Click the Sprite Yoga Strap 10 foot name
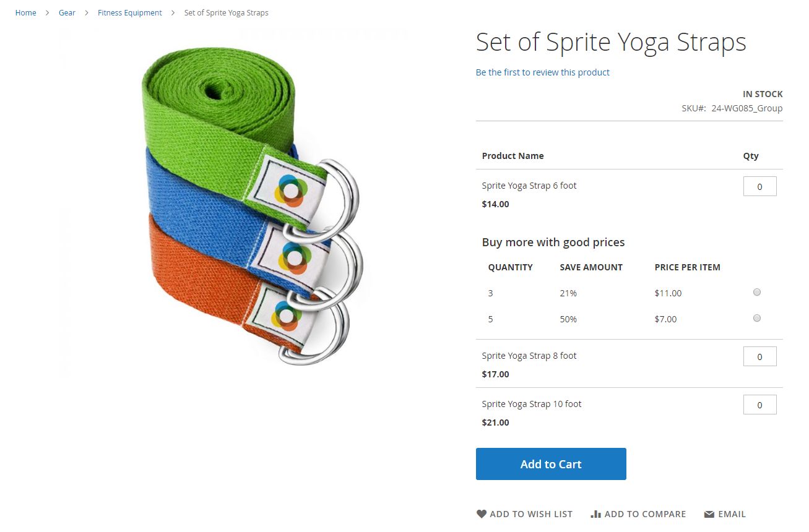 532,404
